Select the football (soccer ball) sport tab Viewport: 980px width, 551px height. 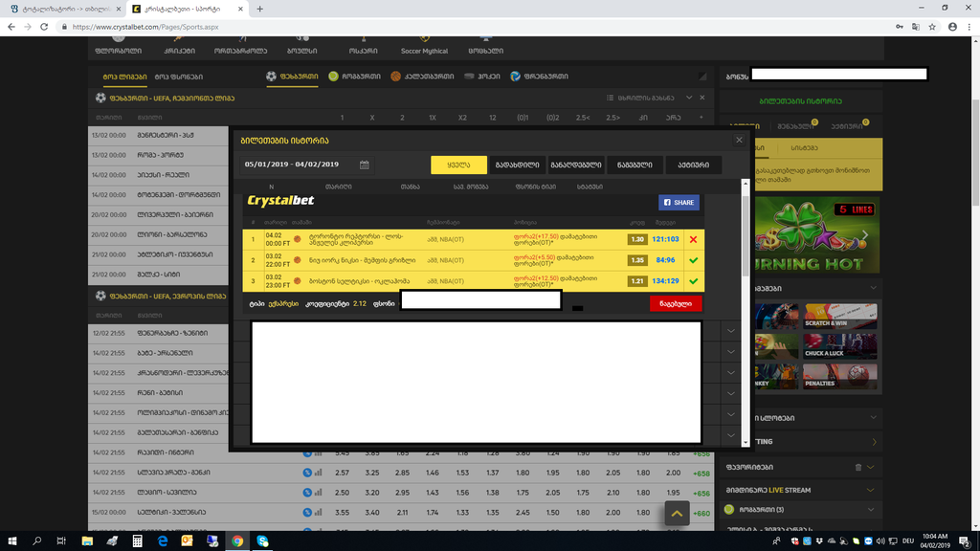coord(292,77)
